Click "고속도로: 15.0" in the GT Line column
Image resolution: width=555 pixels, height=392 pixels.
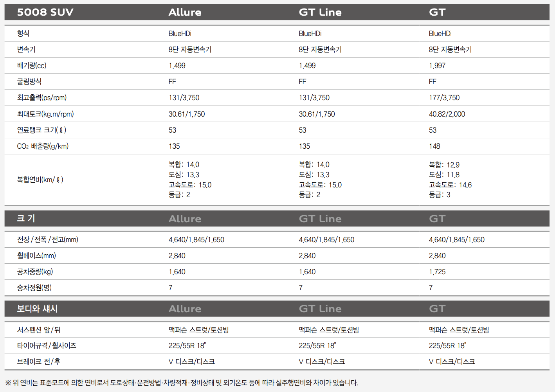320,185
